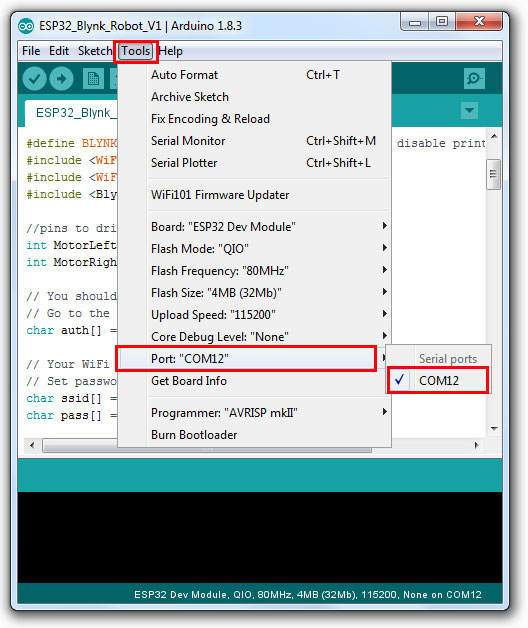Launch WiFi101 Firmware Updater
The image size is (528, 628).
[x=254, y=195]
